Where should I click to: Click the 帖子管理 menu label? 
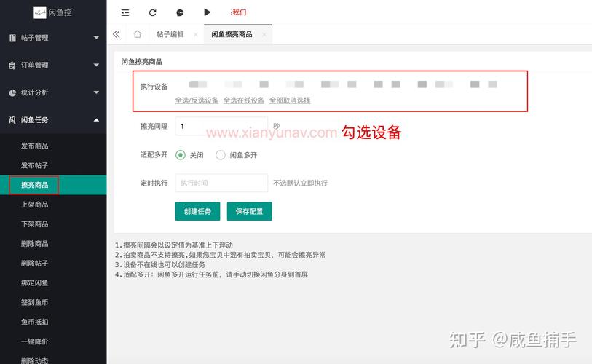pyautogui.click(x=34, y=38)
